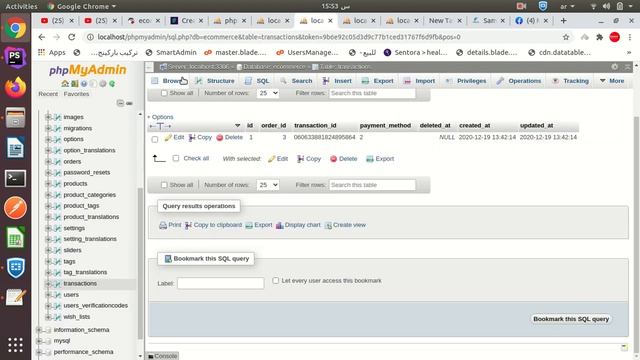Click Bookmark this SQL query button
This screenshot has width=640, height=360.
[x=571, y=319]
